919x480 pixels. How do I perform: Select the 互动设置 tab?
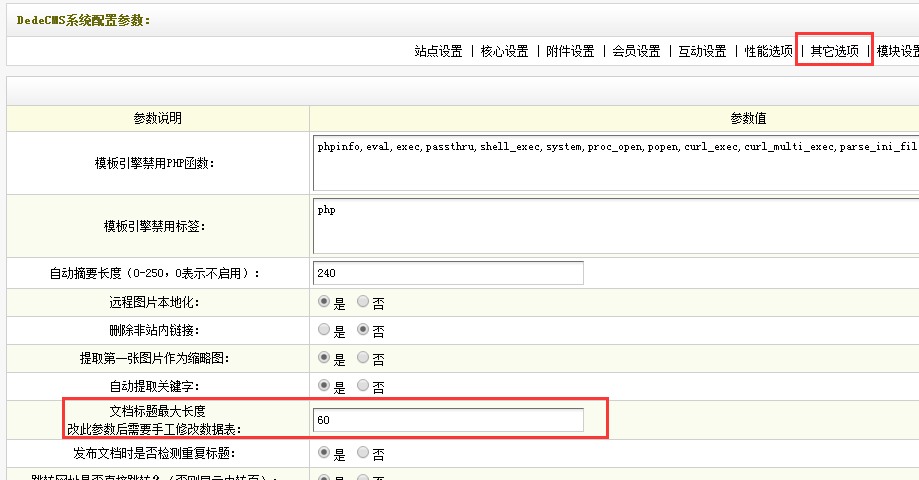pos(702,51)
